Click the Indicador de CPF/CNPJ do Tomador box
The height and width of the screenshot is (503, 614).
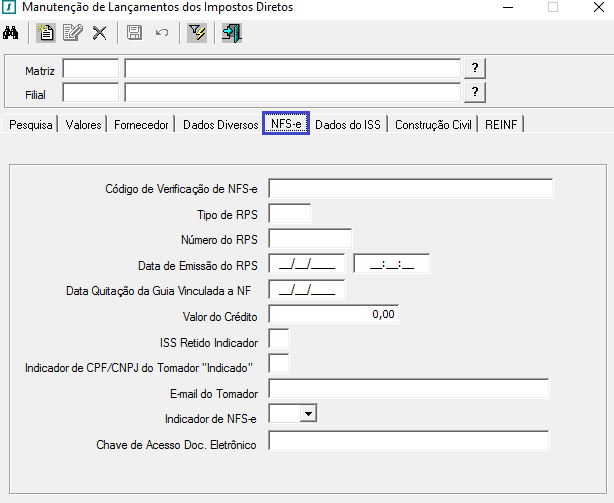(x=279, y=364)
